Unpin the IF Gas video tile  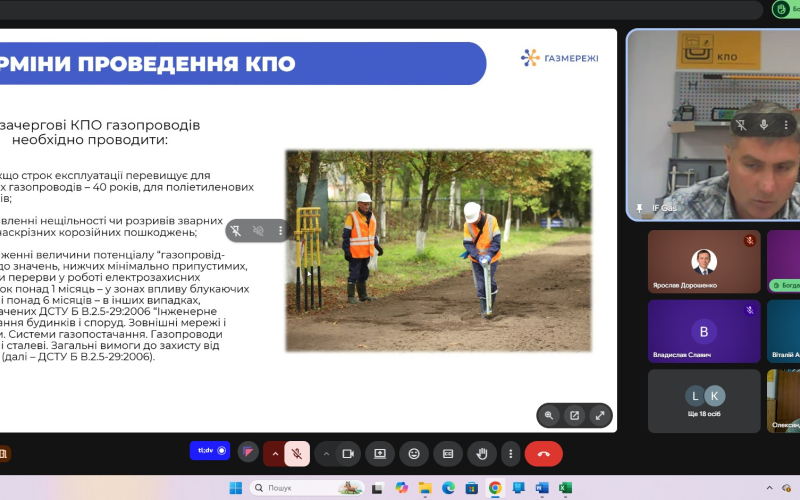click(x=741, y=124)
